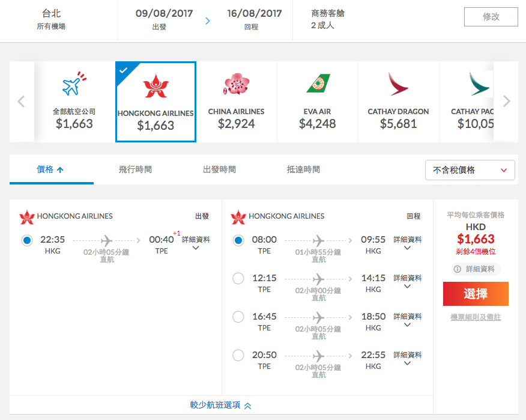Click the 台北 destination text
Screen dimensions: 526x420
(51, 13)
